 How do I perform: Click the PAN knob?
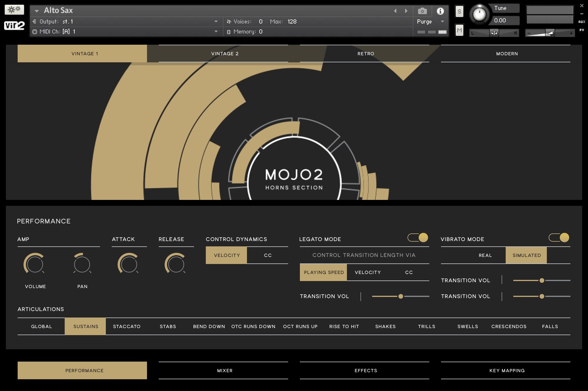[x=82, y=264]
